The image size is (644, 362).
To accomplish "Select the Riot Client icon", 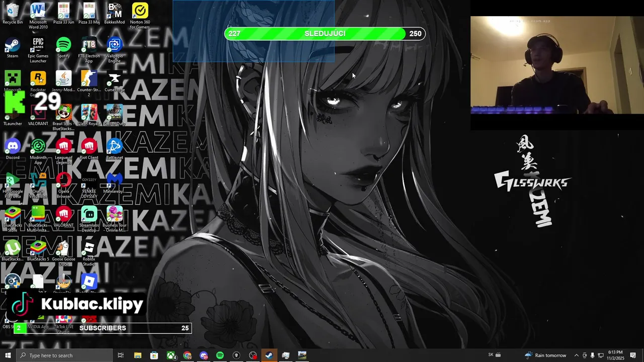I will click(89, 149).
